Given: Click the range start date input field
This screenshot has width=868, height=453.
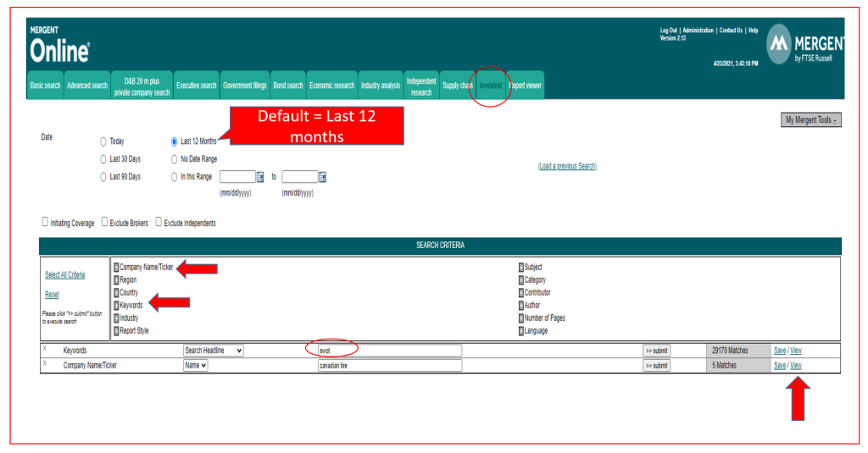Looking at the screenshot, I should [x=237, y=177].
